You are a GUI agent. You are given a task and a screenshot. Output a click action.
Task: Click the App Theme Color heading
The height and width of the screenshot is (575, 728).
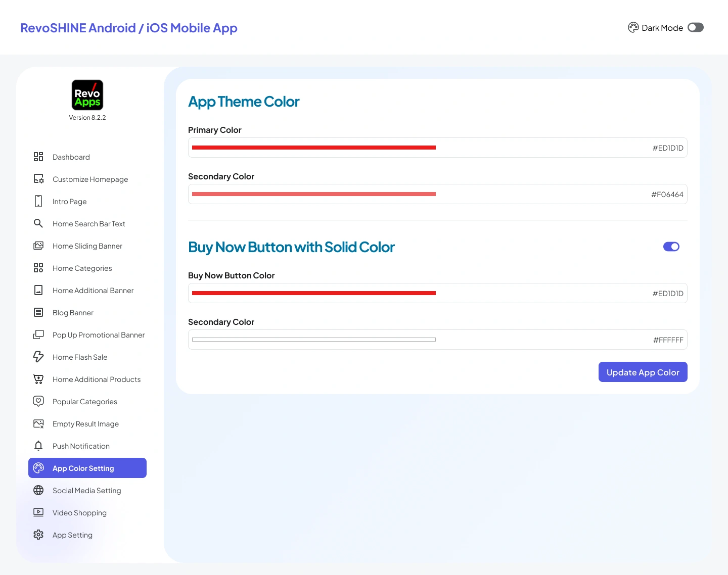pyautogui.click(x=244, y=102)
